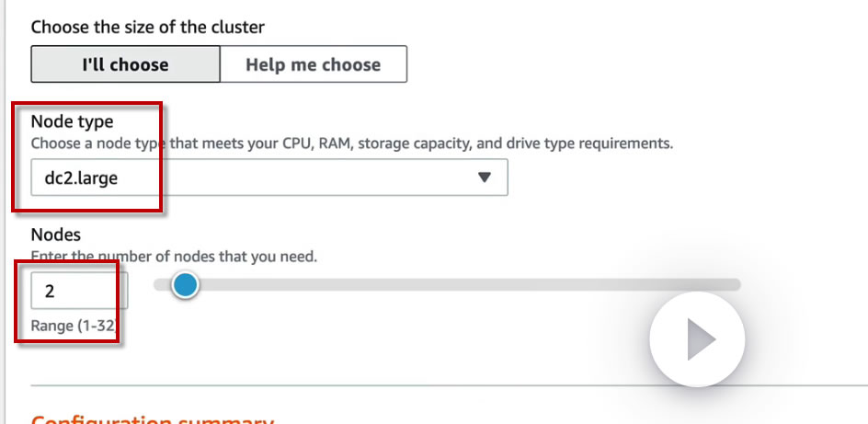The width and height of the screenshot is (868, 424).
Task: Click the "Nodes" field label
Action: click(56, 235)
